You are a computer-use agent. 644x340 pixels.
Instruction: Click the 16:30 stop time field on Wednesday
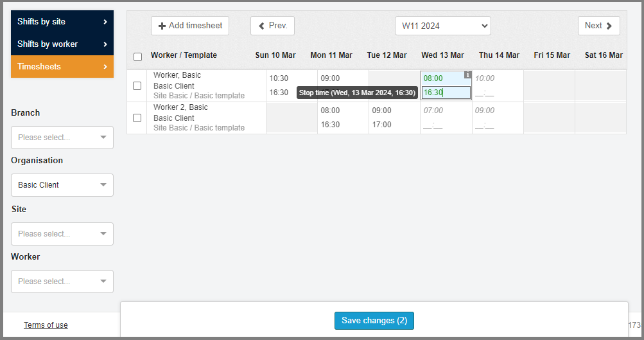pos(446,93)
